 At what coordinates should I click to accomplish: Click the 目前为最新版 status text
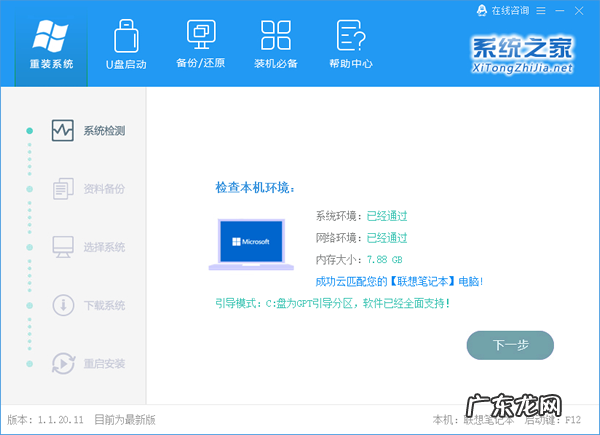pos(125,420)
